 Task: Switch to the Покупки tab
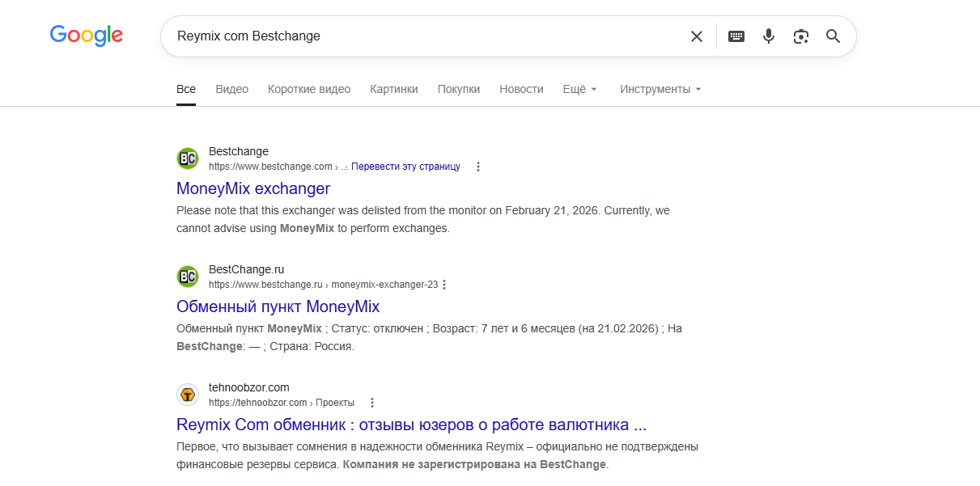[459, 89]
